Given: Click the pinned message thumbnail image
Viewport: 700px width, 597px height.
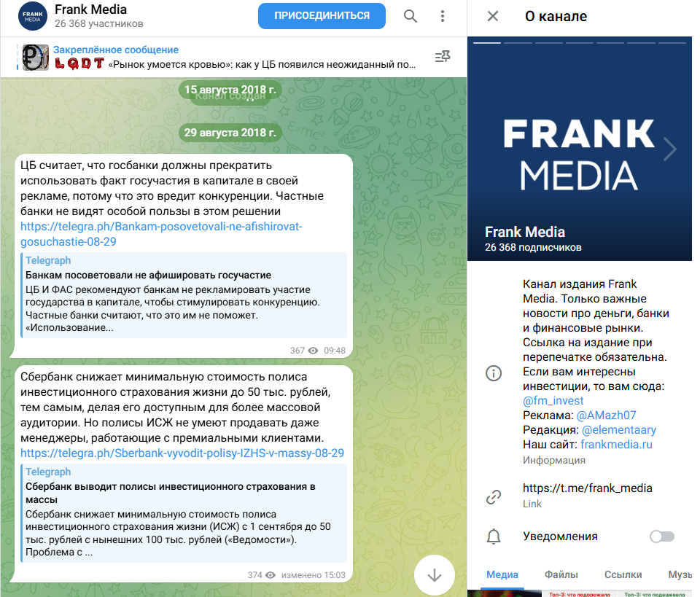Looking at the screenshot, I should coord(36,57).
